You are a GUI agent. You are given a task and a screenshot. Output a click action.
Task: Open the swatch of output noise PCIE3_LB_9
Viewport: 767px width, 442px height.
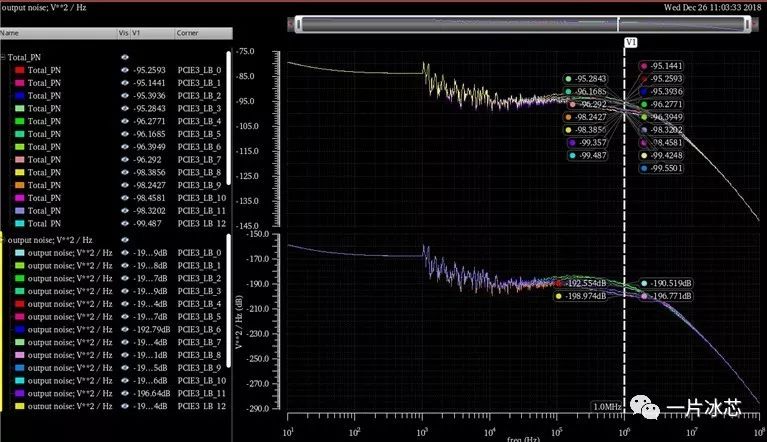20,368
